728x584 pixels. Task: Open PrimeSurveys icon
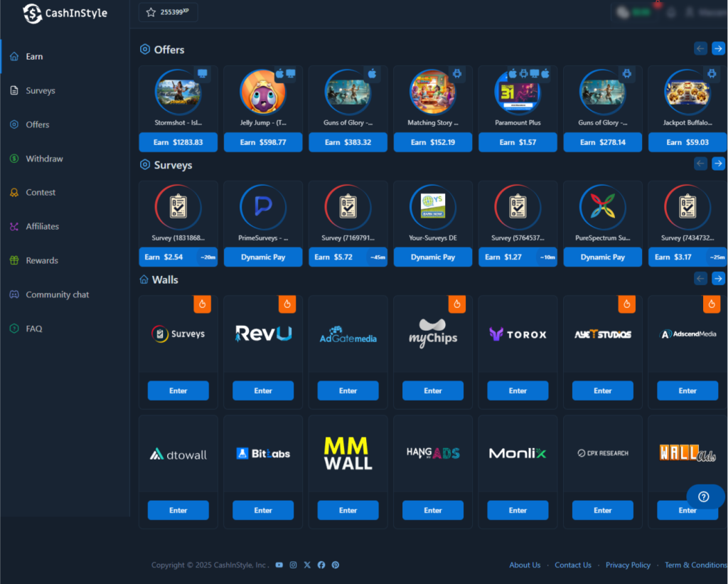pyautogui.click(x=263, y=207)
